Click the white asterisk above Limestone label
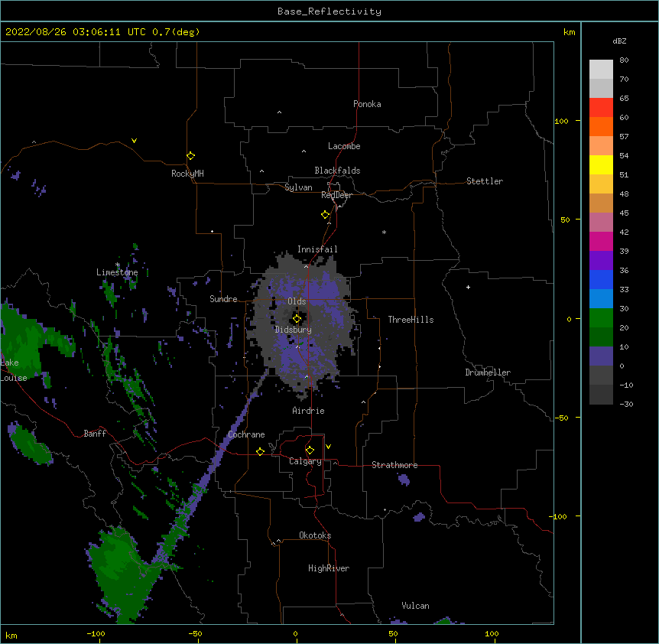The width and height of the screenshot is (659, 644). 118,265
